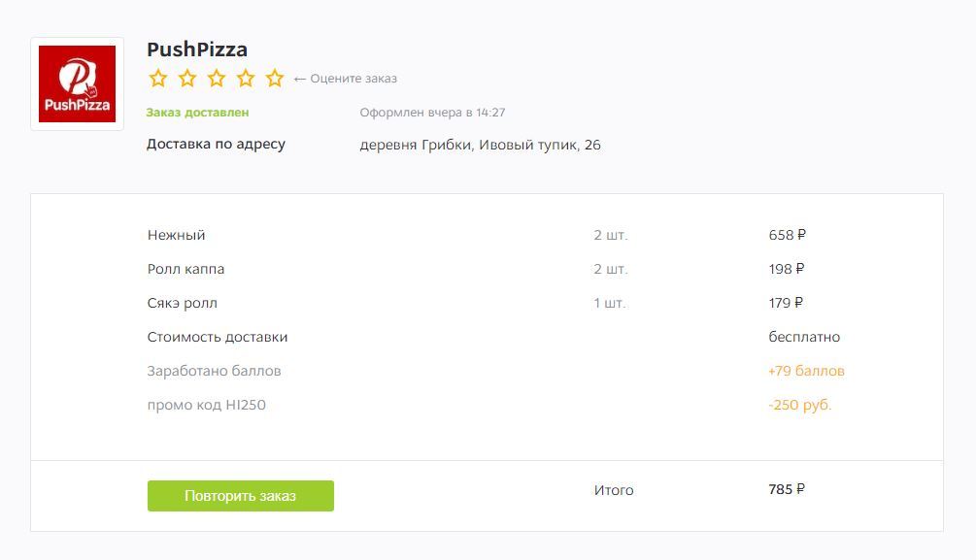The height and width of the screenshot is (560, 976).
Task: Click the order time Оформлен вчера в 14:27
Action: click(x=432, y=113)
